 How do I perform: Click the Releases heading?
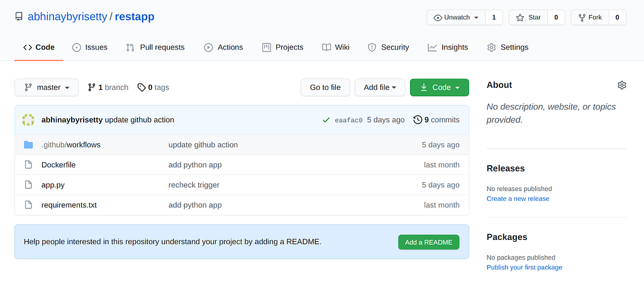click(506, 168)
